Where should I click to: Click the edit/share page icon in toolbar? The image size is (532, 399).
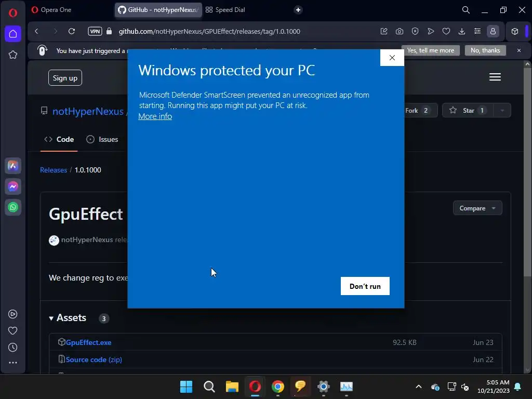[384, 31]
